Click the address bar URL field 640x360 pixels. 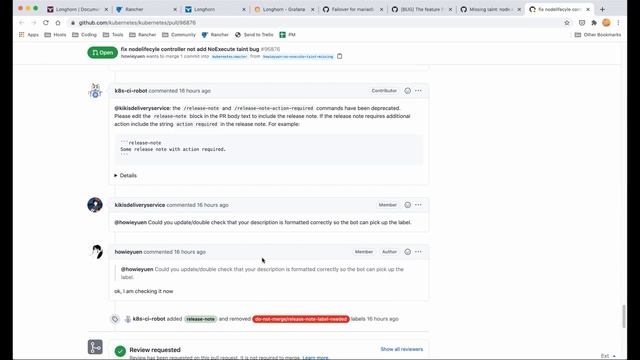coord(314,23)
